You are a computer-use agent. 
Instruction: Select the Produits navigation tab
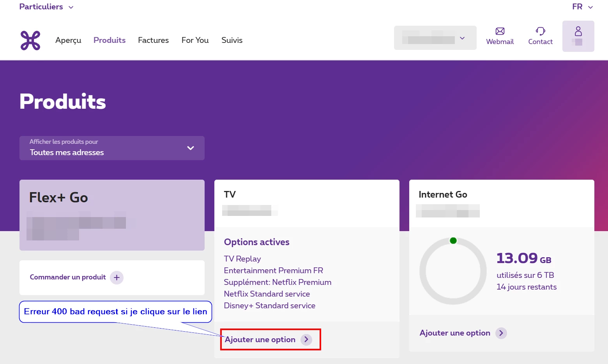coord(110,40)
